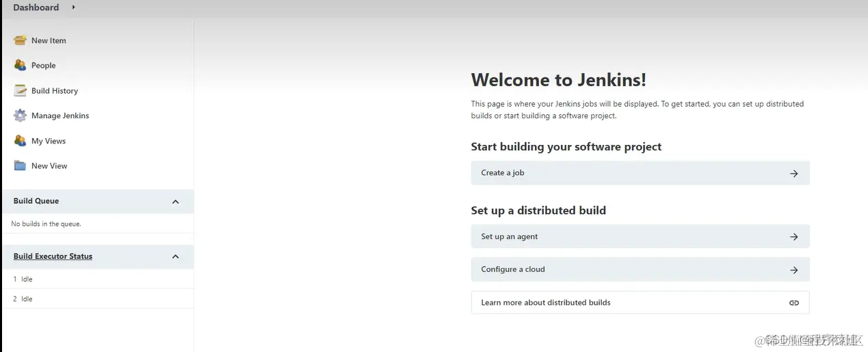
Task: Click the My Views icon
Action: 20,141
